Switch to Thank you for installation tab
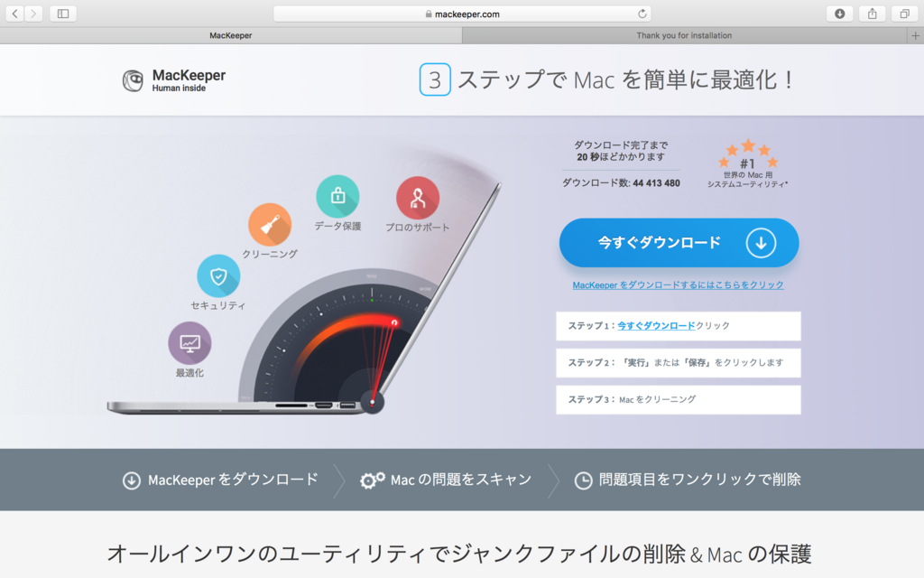924x578 pixels. pos(684,35)
